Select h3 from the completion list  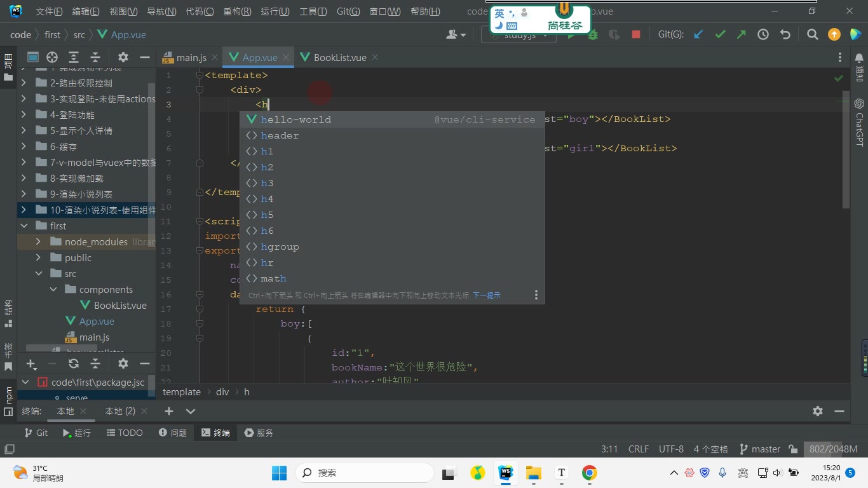392,183
